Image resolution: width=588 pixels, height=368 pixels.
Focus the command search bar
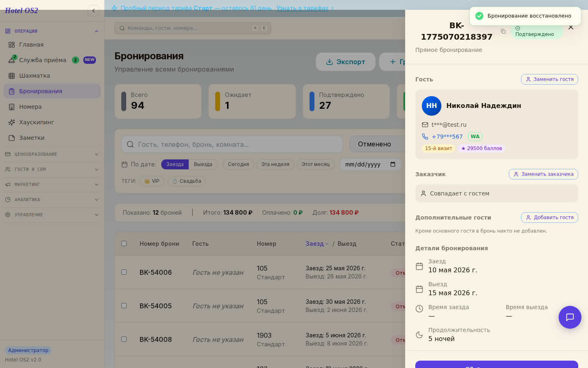tap(193, 28)
